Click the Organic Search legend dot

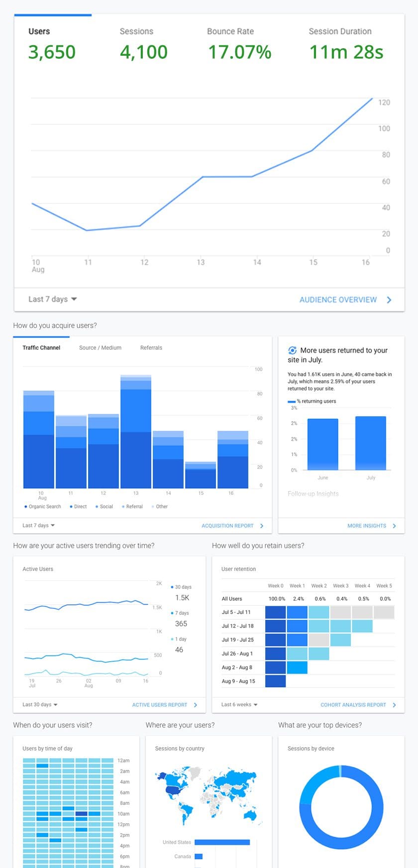point(26,507)
